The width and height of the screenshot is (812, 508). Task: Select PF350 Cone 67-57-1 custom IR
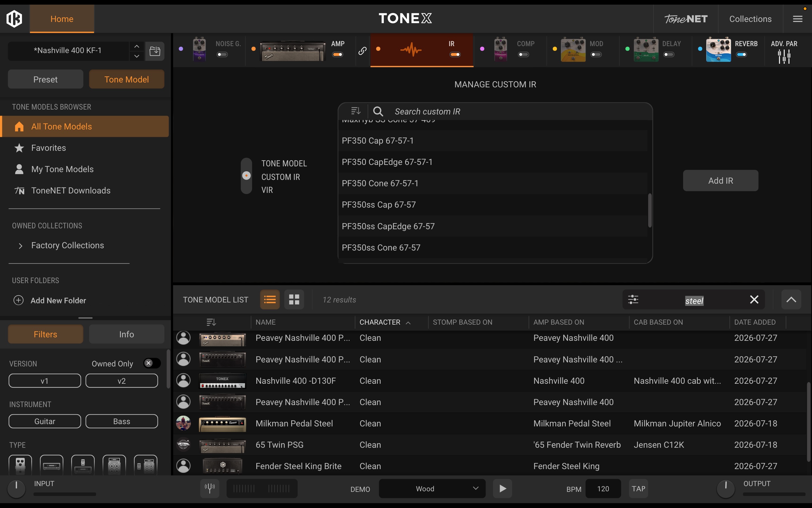493,183
